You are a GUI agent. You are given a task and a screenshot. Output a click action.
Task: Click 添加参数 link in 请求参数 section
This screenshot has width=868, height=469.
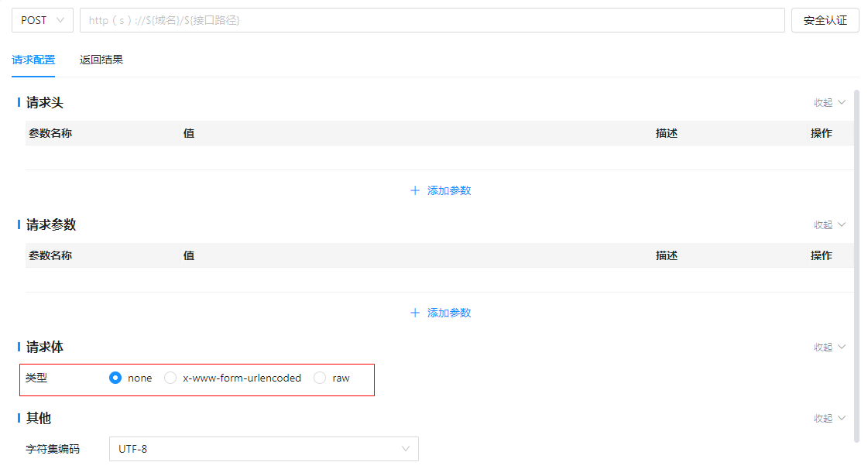tap(449, 313)
